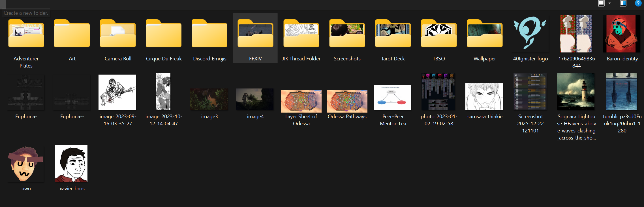Expand the view layout dropdown arrow
This screenshot has height=207, width=644.
(x=609, y=3)
